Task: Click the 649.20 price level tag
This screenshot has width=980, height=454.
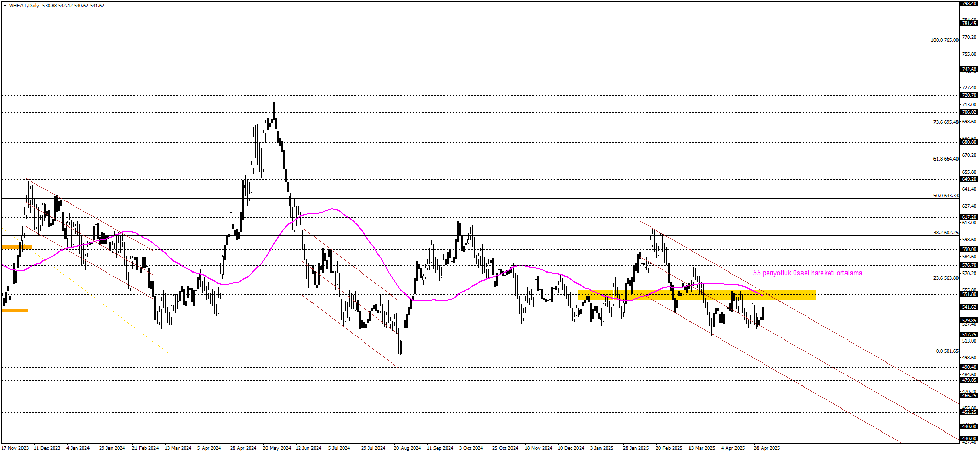Action: tap(969, 179)
